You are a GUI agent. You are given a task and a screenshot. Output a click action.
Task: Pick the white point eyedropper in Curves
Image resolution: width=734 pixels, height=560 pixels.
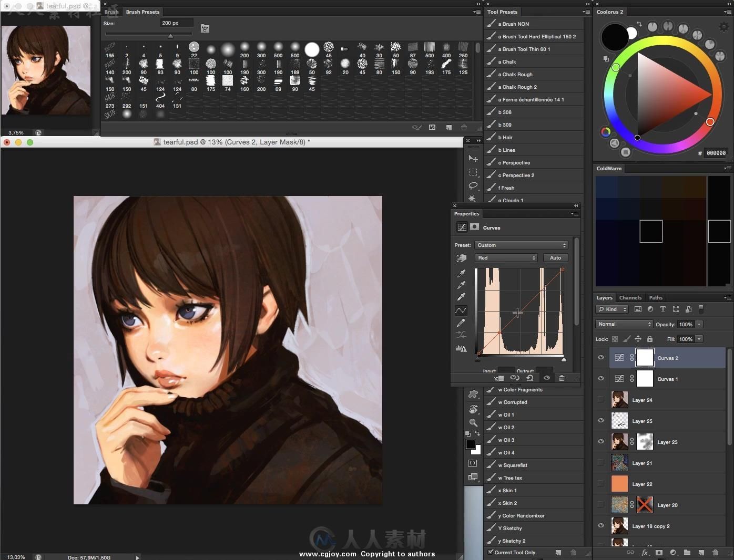461,297
